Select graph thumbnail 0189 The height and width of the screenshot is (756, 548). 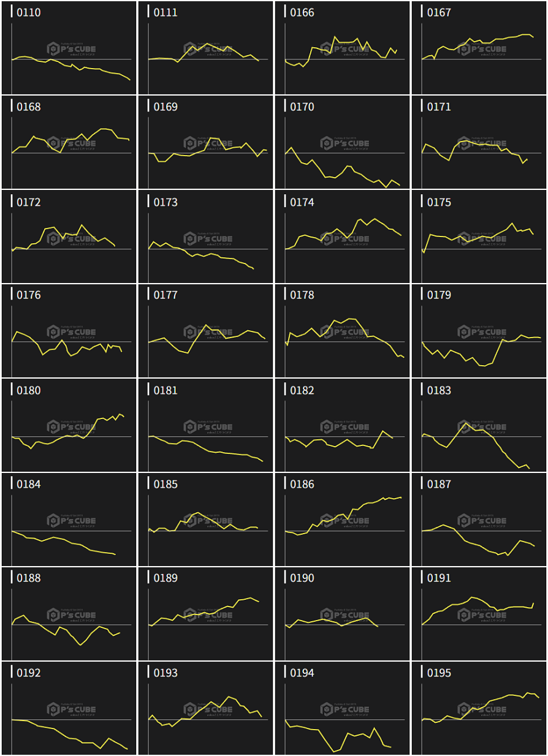point(205,614)
